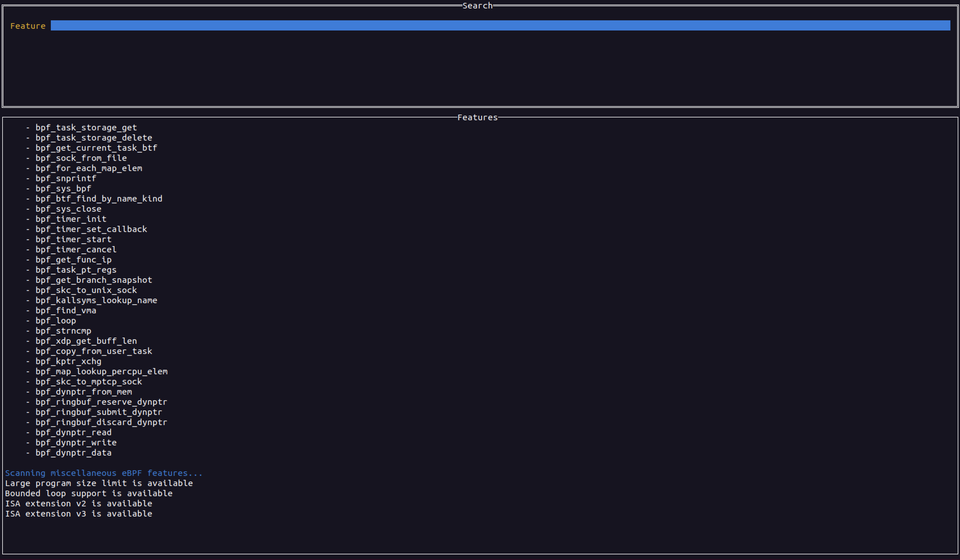Select the bpf_dynptr_write entry

click(76, 442)
